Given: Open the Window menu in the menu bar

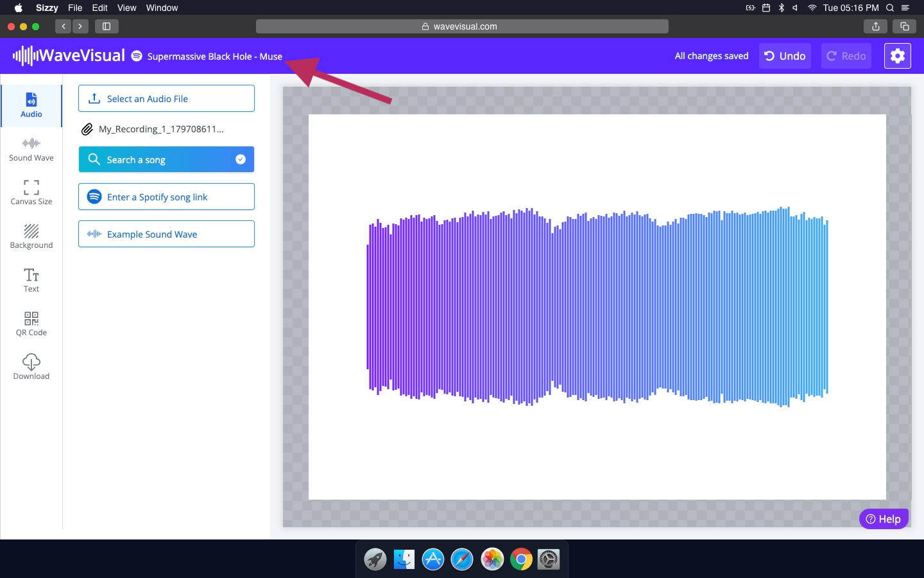Looking at the screenshot, I should [162, 8].
